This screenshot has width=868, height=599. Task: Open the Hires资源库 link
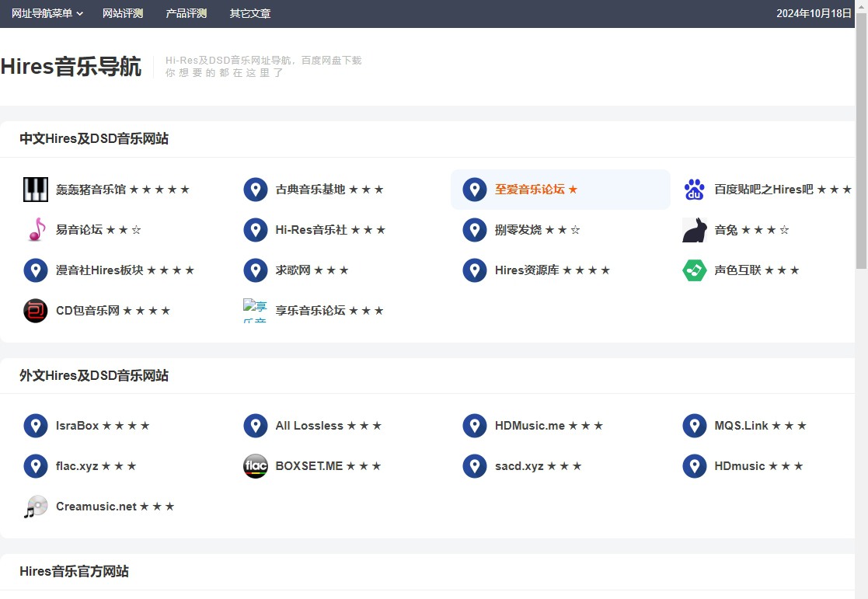(552, 270)
